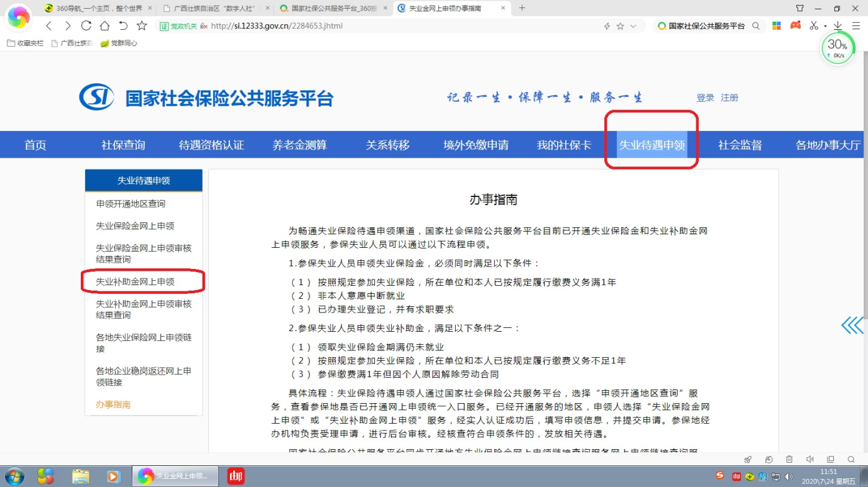Image resolution: width=868 pixels, height=487 pixels.
Task: Expand the address bar history dropdown arrow
Action: click(x=634, y=26)
